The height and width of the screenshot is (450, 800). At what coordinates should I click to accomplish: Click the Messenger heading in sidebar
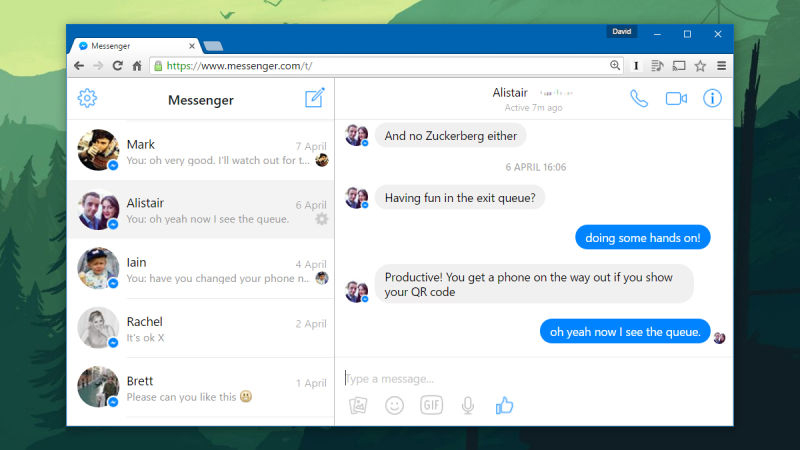(x=201, y=100)
